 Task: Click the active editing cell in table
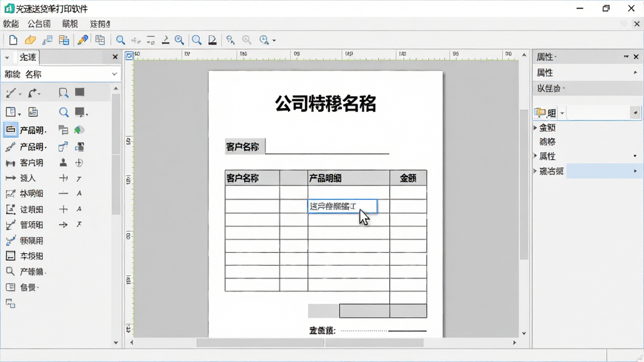point(342,206)
